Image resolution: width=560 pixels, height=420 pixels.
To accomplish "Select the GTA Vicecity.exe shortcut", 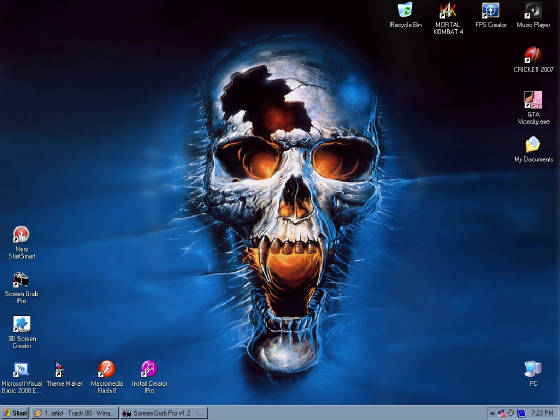I will coord(533,108).
